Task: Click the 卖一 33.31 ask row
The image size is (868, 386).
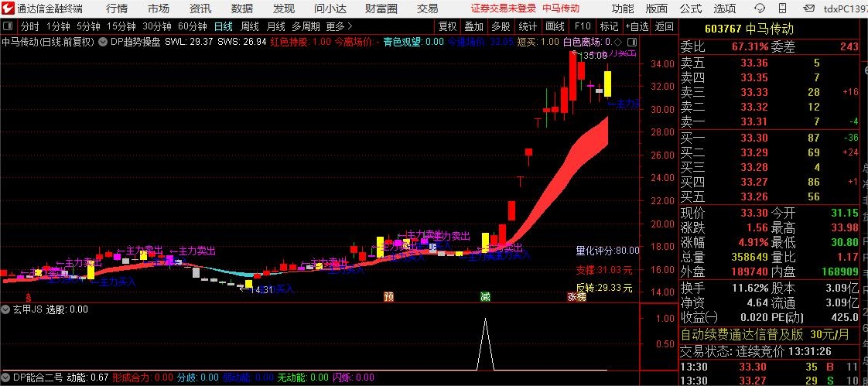Action: click(770, 121)
